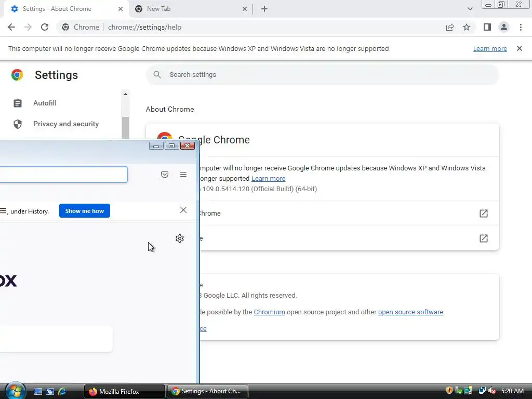The image size is (532, 399).
Task: Open a new Chrome tab with plus button
Action: tap(264, 9)
